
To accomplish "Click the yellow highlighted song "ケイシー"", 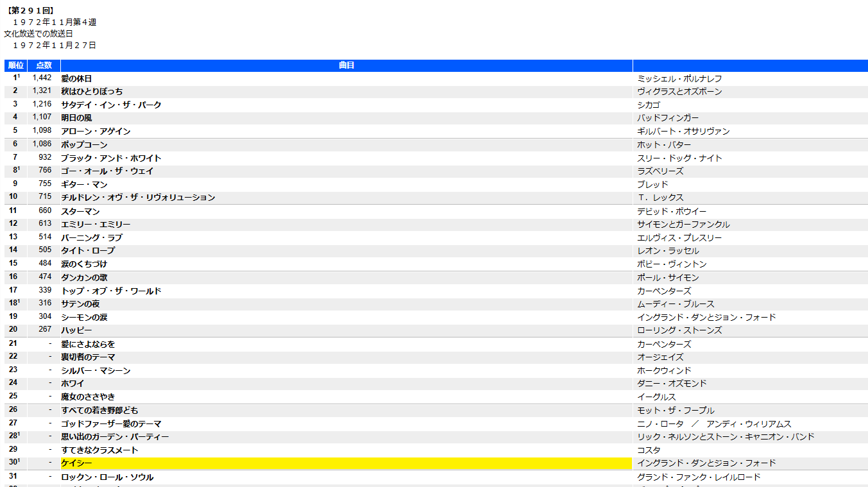I will 76,463.
